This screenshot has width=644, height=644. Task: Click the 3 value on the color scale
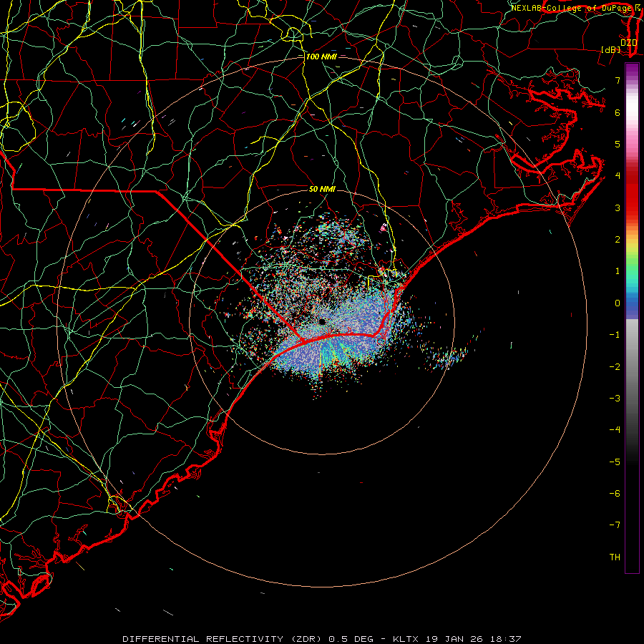pos(618,208)
